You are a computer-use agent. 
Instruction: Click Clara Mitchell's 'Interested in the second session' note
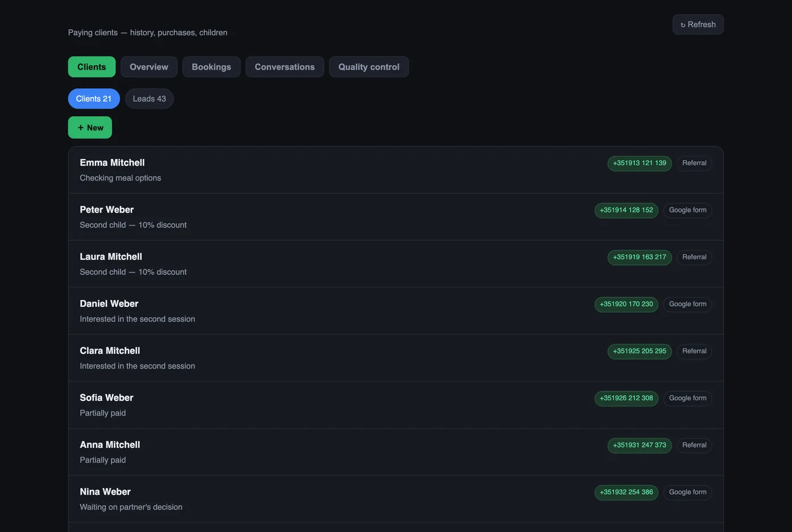click(137, 365)
